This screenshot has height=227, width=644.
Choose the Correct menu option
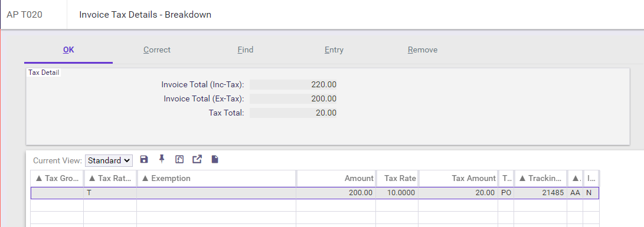pos(157,50)
